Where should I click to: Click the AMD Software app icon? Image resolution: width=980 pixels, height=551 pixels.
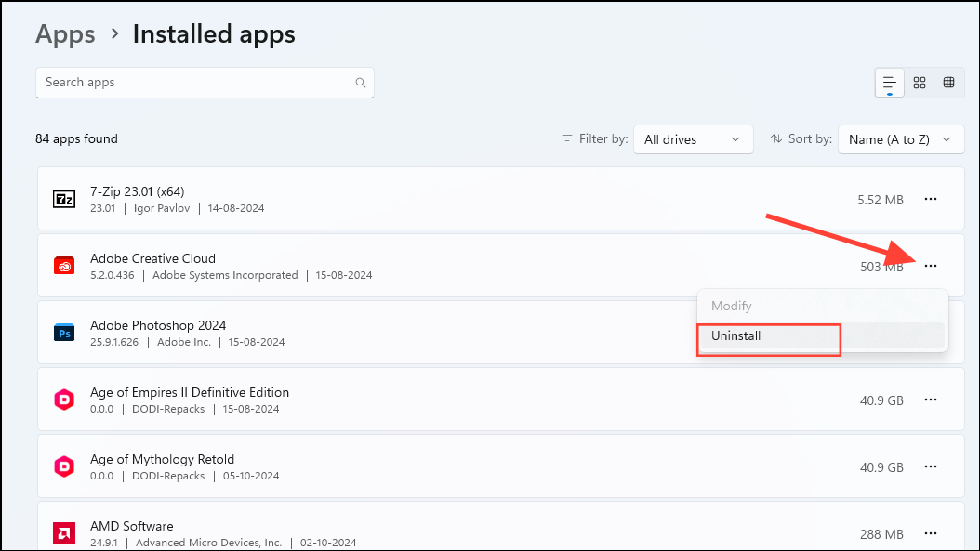64,533
